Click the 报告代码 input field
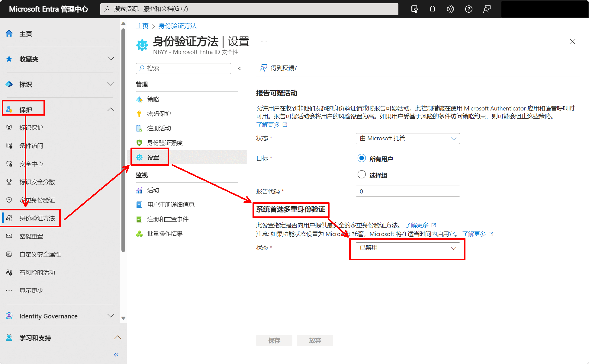This screenshot has height=364, width=589. 407,191
